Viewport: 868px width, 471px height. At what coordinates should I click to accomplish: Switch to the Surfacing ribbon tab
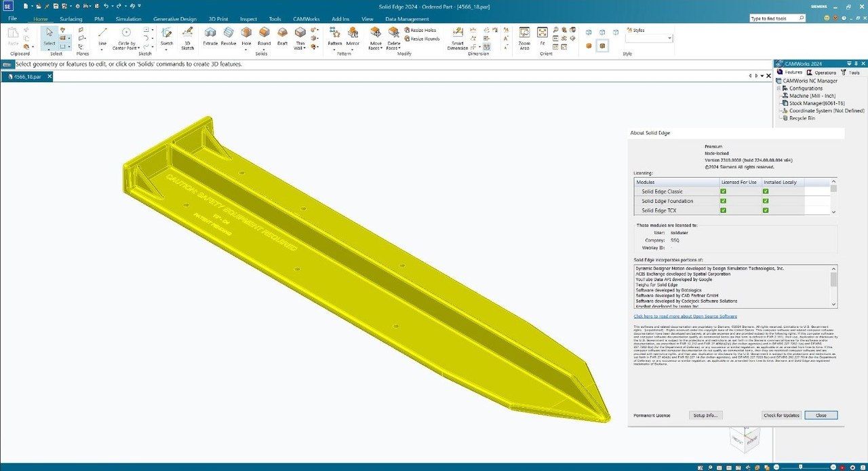pos(71,19)
